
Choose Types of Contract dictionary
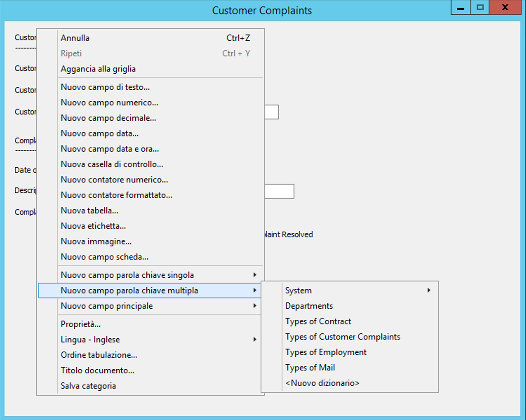(350, 321)
